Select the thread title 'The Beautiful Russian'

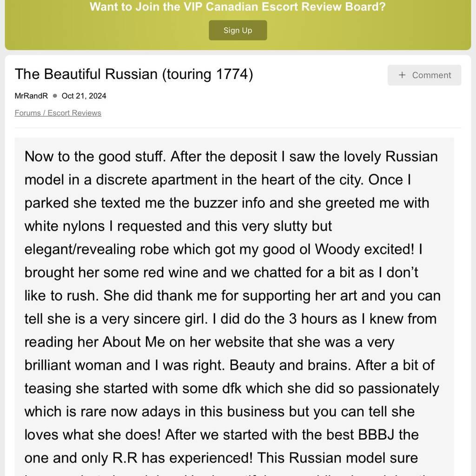(x=86, y=74)
